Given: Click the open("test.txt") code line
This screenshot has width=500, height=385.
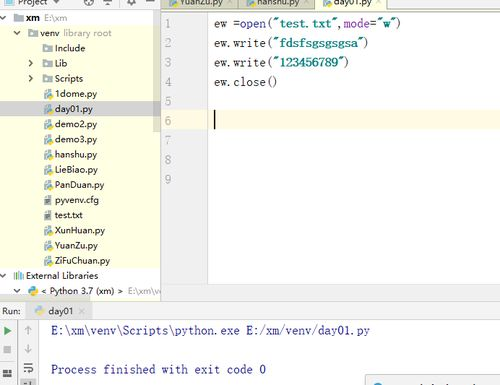Looking at the screenshot, I should pyautogui.click(x=307, y=24).
